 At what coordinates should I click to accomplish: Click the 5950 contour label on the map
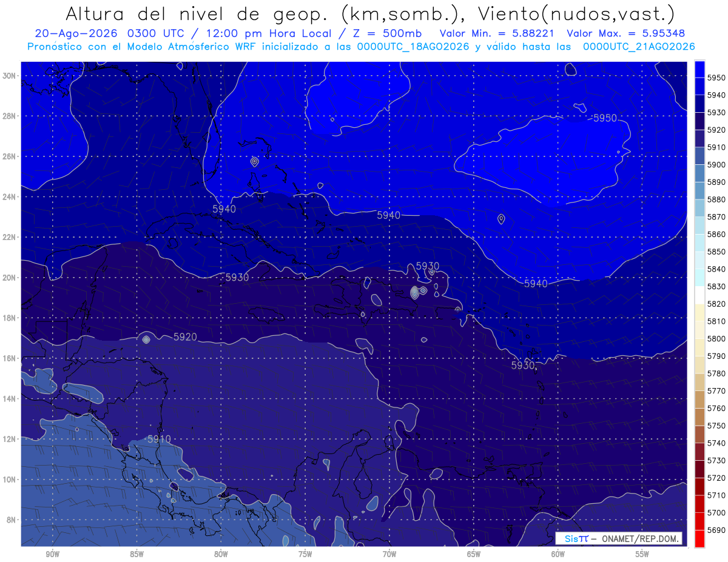point(604,118)
